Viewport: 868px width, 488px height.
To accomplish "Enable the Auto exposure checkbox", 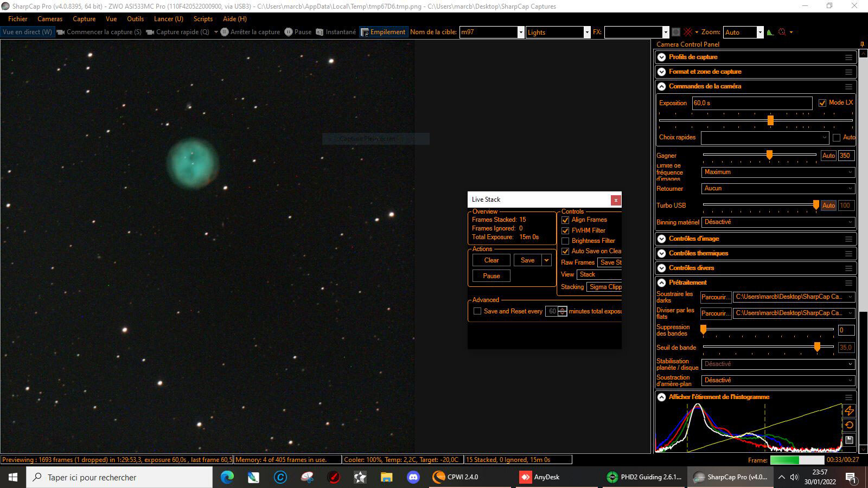I will tap(837, 138).
